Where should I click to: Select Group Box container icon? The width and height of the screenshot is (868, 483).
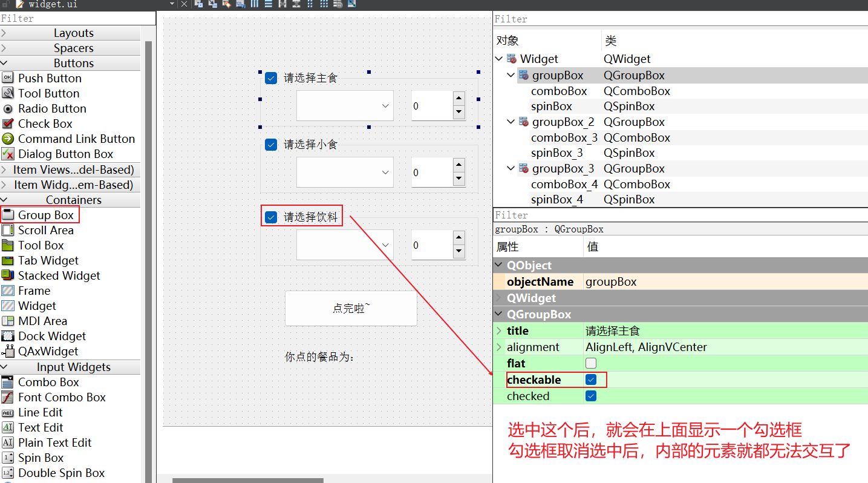click(8, 215)
